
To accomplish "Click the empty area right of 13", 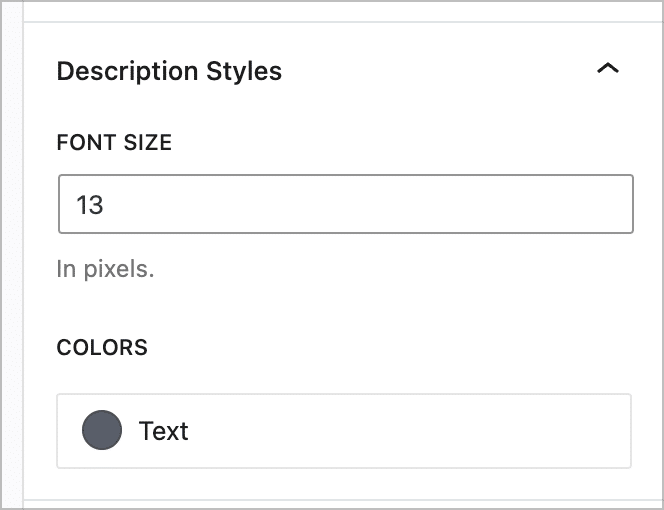I will coord(400,205).
